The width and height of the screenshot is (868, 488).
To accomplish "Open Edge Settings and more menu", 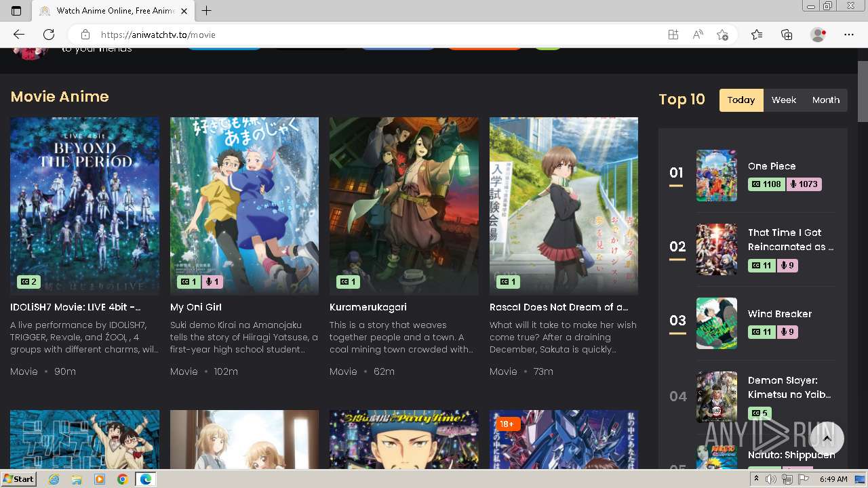I will [849, 35].
